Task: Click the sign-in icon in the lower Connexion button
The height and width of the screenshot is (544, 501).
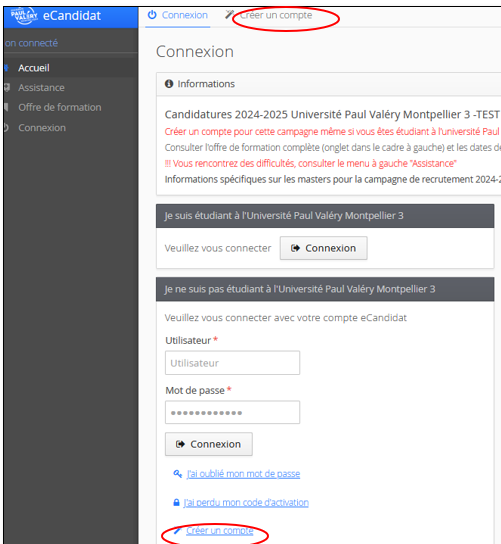Action: pyautogui.click(x=180, y=444)
